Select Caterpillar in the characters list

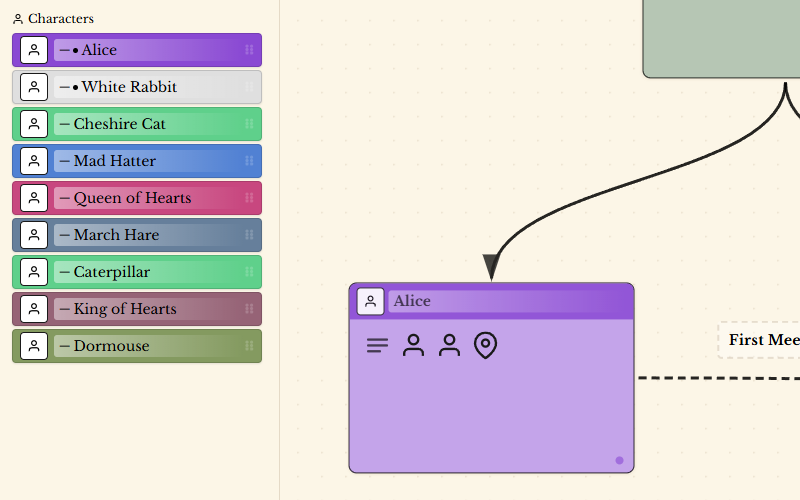pos(112,272)
